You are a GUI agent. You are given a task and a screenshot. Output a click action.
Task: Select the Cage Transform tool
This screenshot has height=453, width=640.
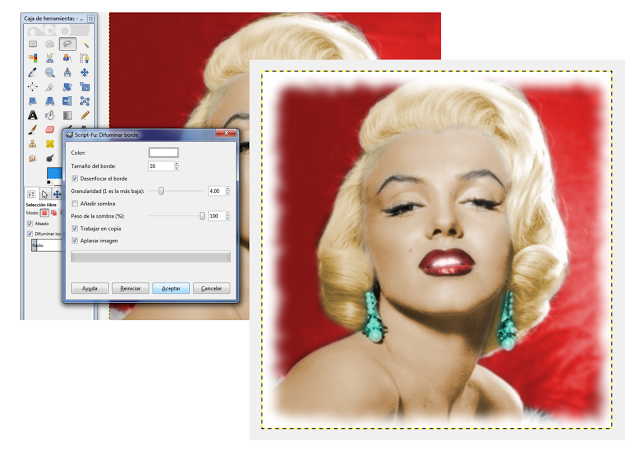click(85, 101)
